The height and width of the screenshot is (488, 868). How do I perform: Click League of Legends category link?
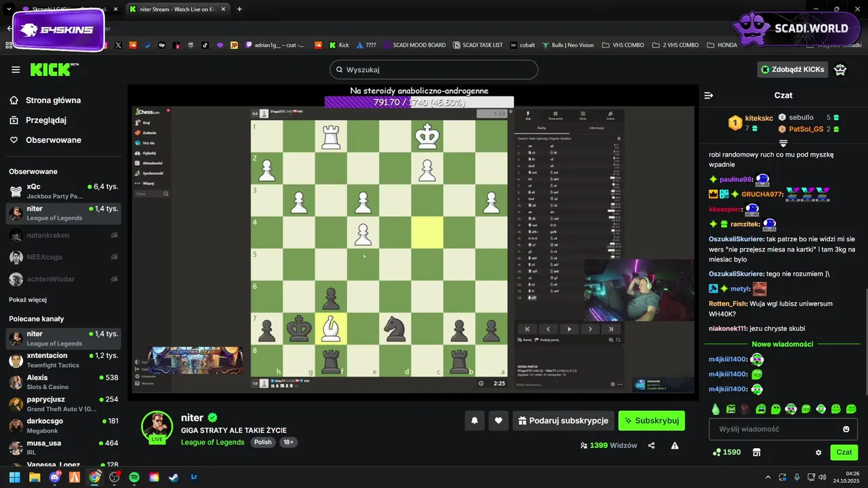click(212, 442)
